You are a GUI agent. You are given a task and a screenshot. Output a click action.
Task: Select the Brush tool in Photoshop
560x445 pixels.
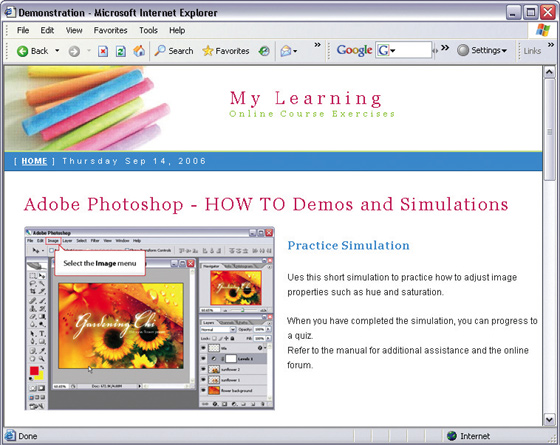click(42, 300)
